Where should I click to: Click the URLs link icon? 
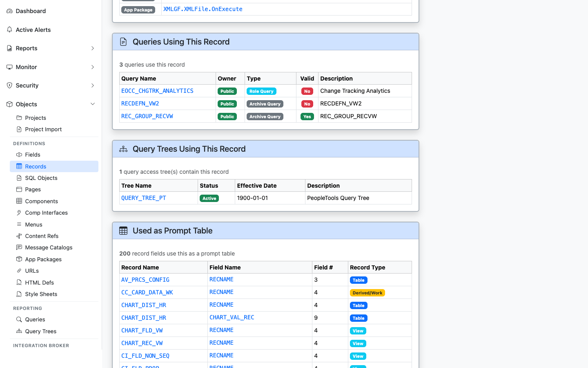[19, 271]
